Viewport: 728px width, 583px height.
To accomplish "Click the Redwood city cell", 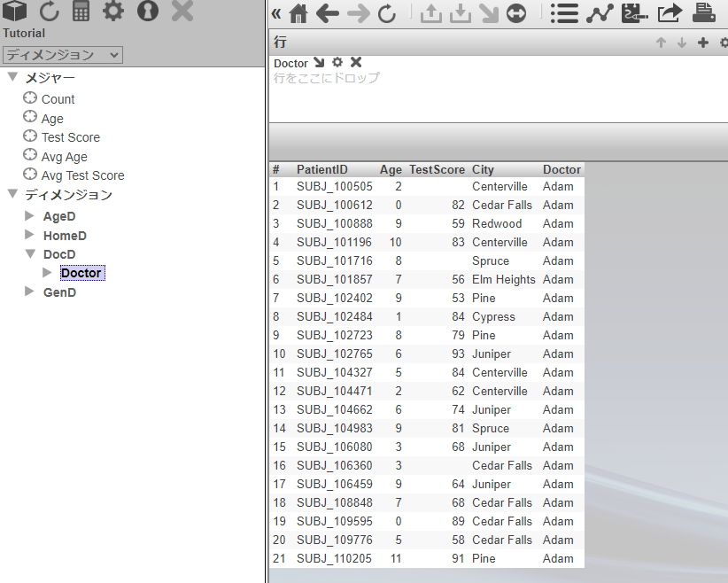I will click(x=497, y=223).
